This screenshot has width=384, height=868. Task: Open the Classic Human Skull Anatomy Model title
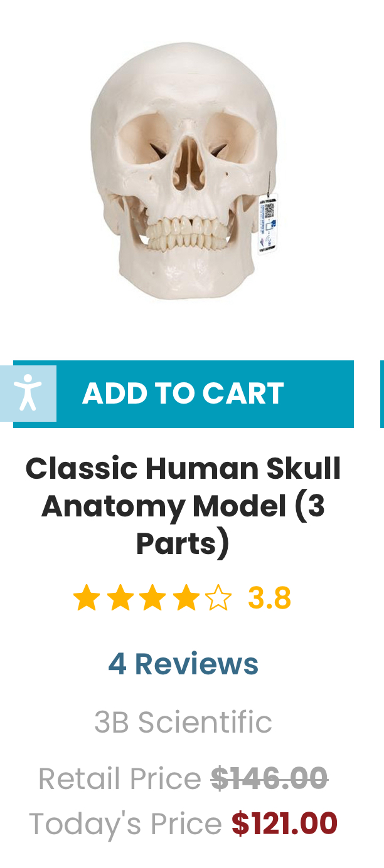[183, 506]
